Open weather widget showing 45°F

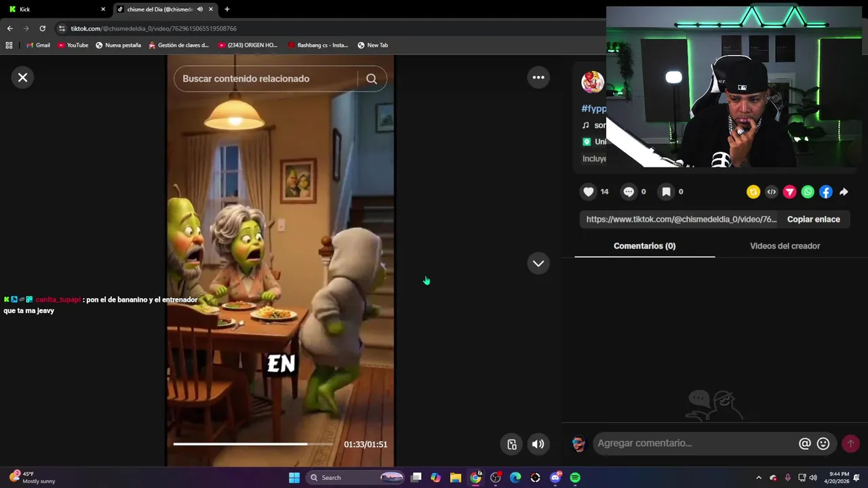pos(32,478)
